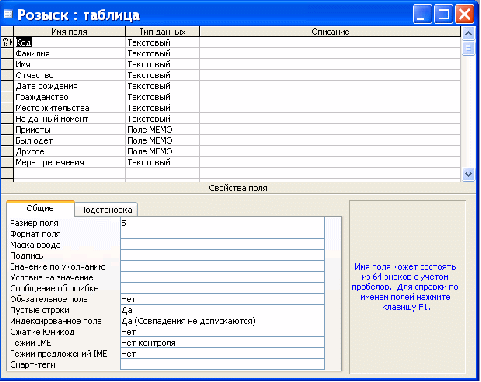This screenshot has width=481, height=382.
Task: Click the Обязательное поле value Нет
Action: click(222, 299)
